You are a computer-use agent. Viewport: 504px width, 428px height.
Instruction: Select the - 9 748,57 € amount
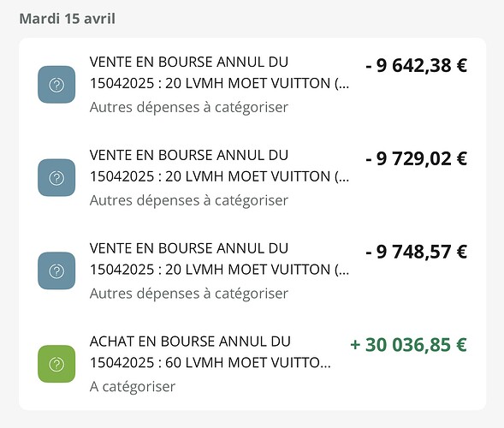tap(416, 252)
